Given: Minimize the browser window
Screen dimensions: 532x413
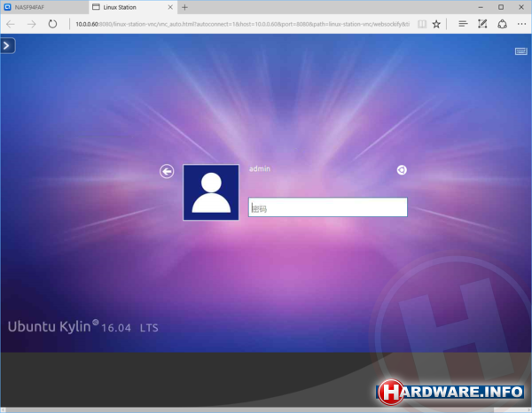Looking at the screenshot, I should point(481,7).
